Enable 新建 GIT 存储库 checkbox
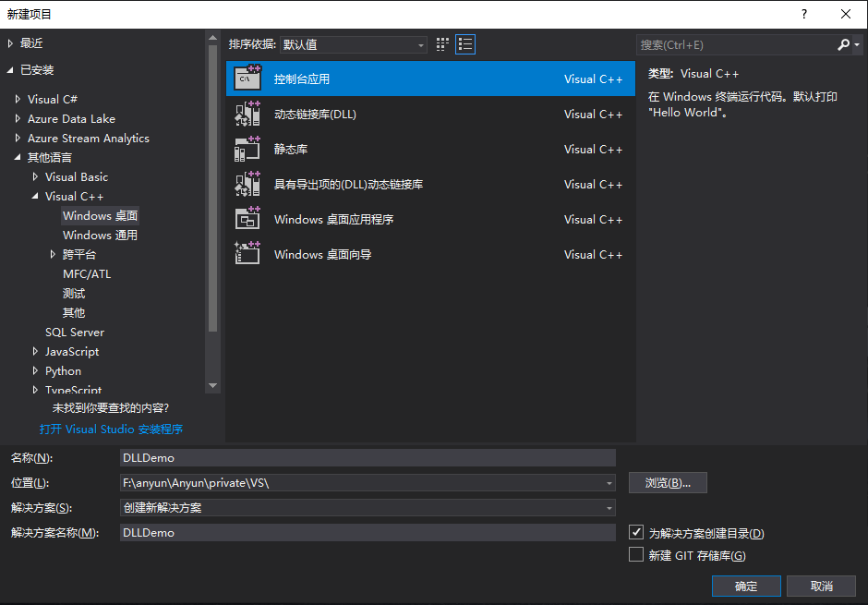This screenshot has width=868, height=605. click(636, 554)
